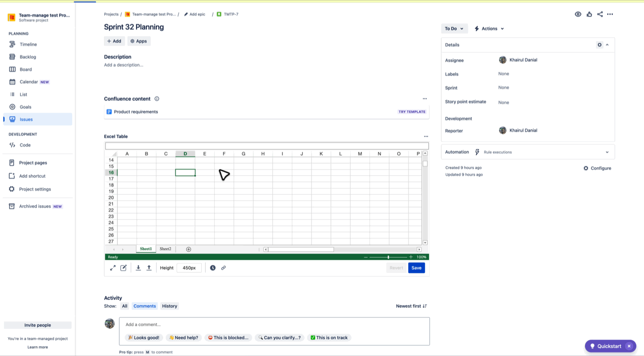
Task: Show only Comments in Activity
Action: tap(144, 306)
